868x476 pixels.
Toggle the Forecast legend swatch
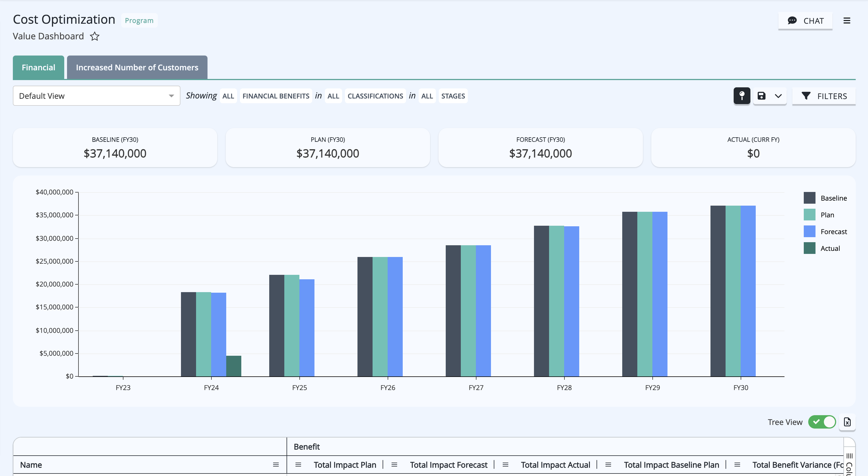tap(809, 232)
